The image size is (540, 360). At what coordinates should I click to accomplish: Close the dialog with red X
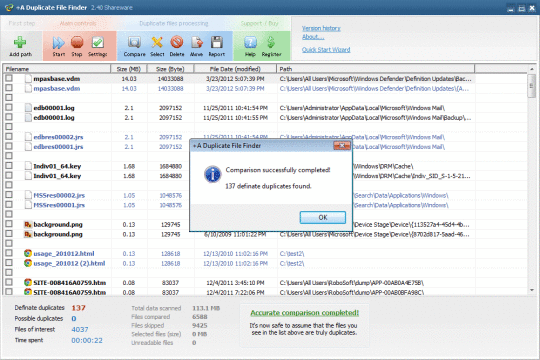(342, 145)
